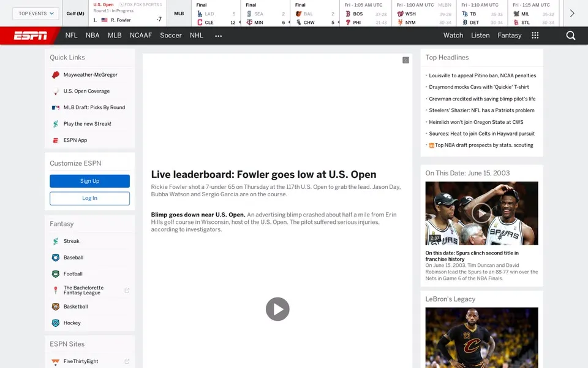Open the NFL menu
Viewport: 588px width, 368px height.
click(x=71, y=36)
